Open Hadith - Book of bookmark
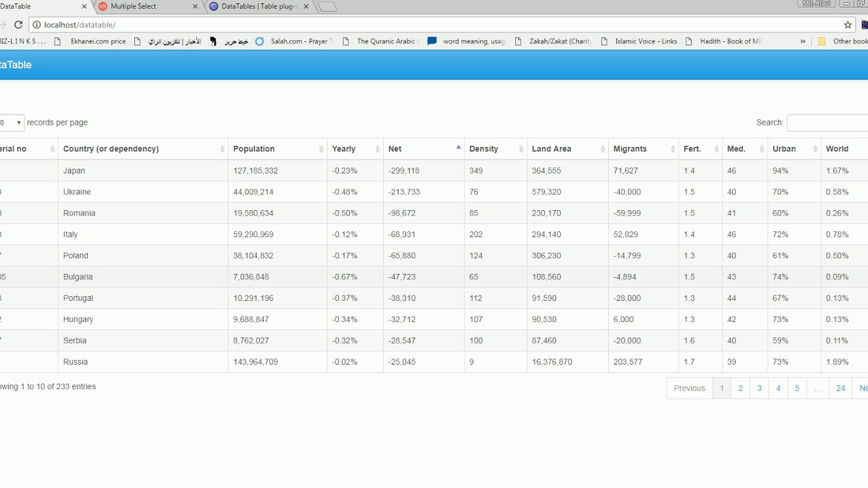Viewport: 868px width, 488px height. [x=723, y=41]
